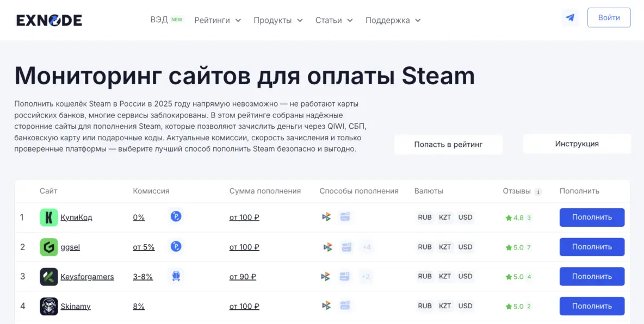Click the Skinamy site logo
This screenshot has width=644, height=324.
48,307
